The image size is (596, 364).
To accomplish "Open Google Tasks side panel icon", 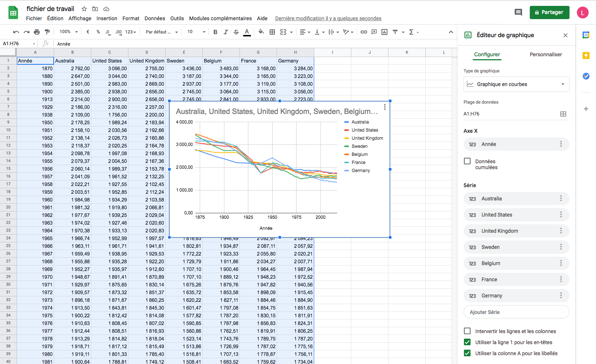I will click(x=586, y=76).
